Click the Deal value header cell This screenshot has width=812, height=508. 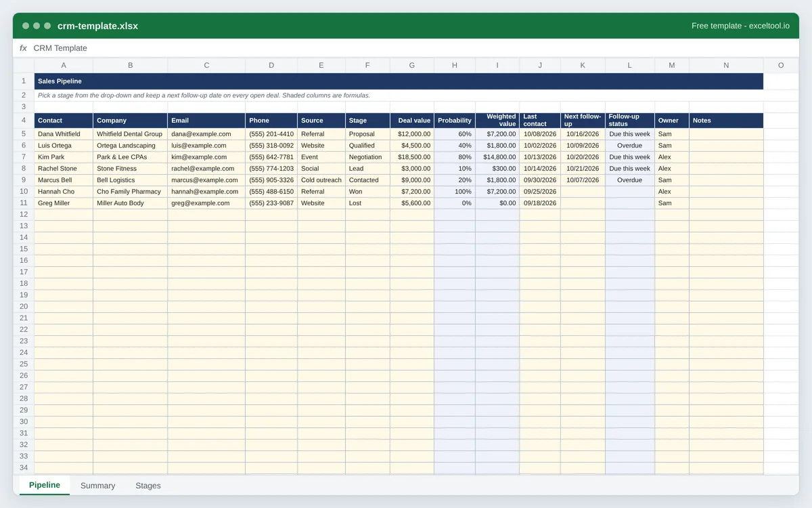click(x=412, y=121)
